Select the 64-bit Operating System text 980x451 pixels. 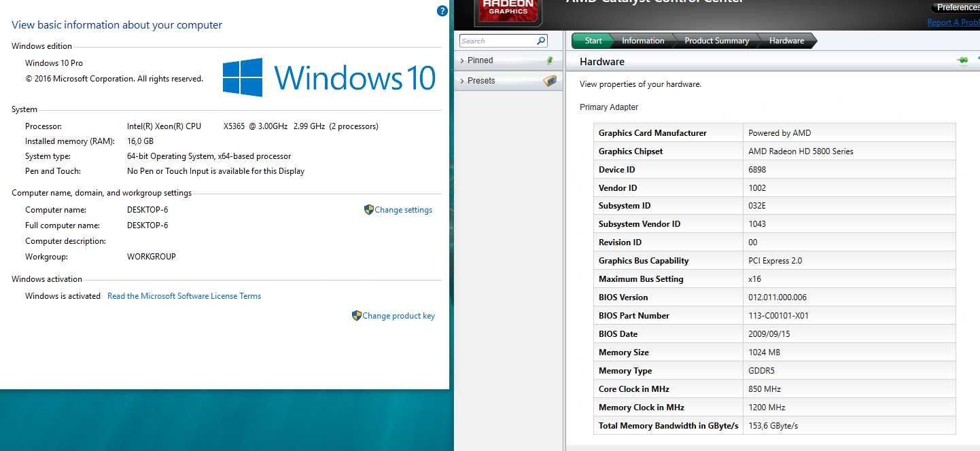tap(209, 156)
